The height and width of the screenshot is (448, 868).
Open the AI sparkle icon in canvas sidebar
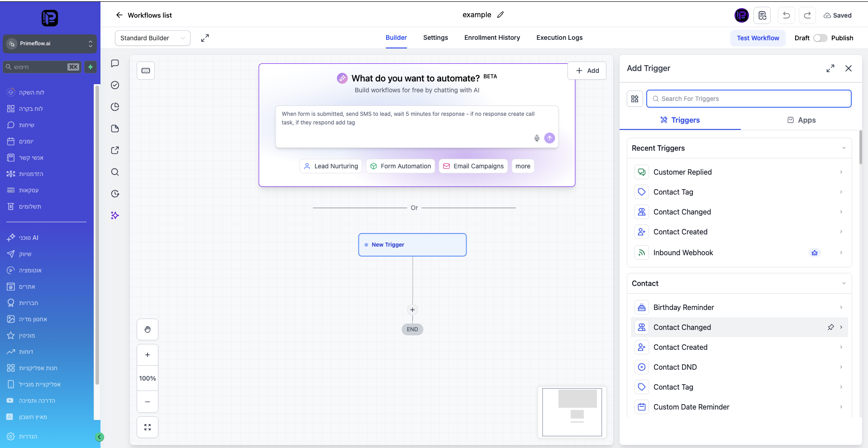click(x=115, y=215)
